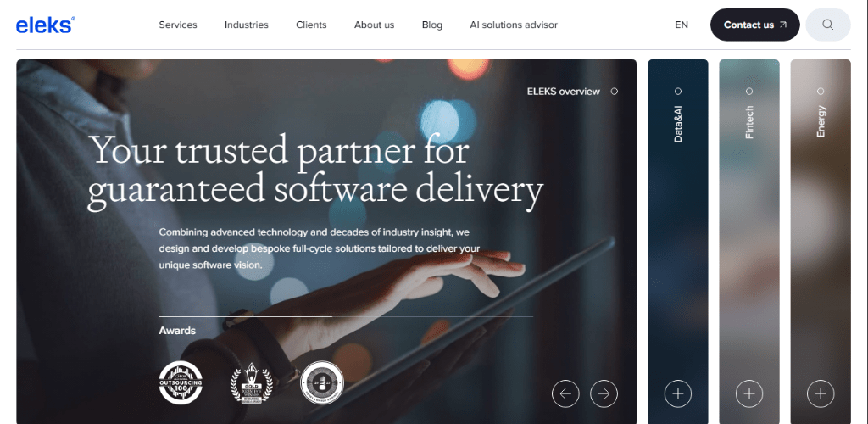868x424 pixels.
Task: Open the Services menu
Action: [178, 25]
